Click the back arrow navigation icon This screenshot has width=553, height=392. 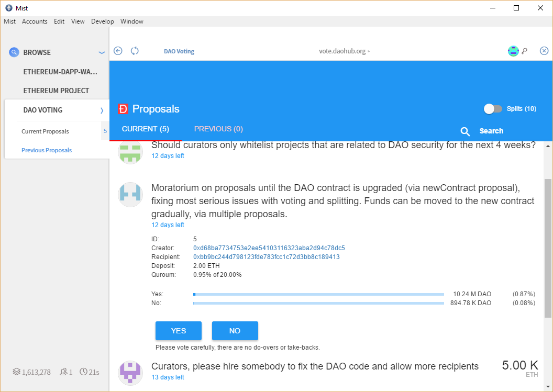pyautogui.click(x=118, y=51)
